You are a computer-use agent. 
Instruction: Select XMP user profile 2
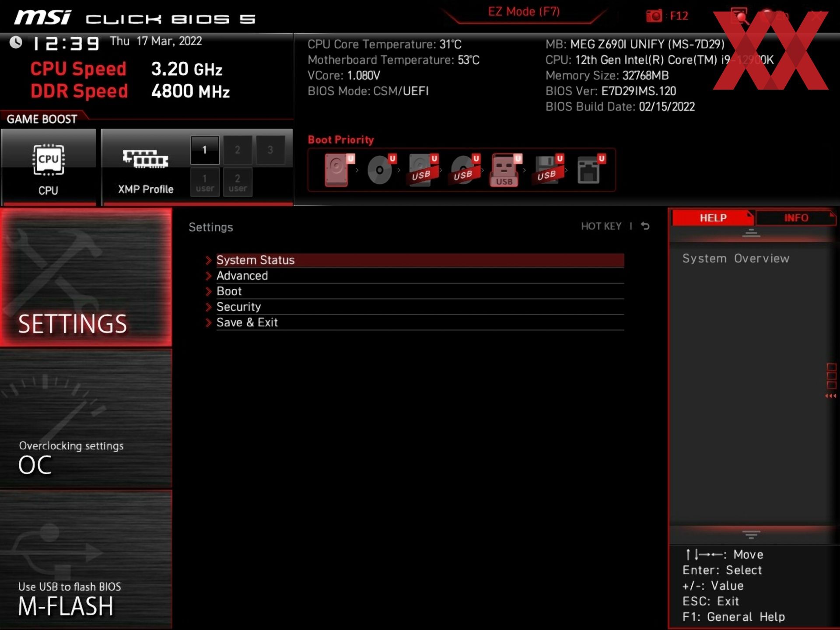pos(238,182)
